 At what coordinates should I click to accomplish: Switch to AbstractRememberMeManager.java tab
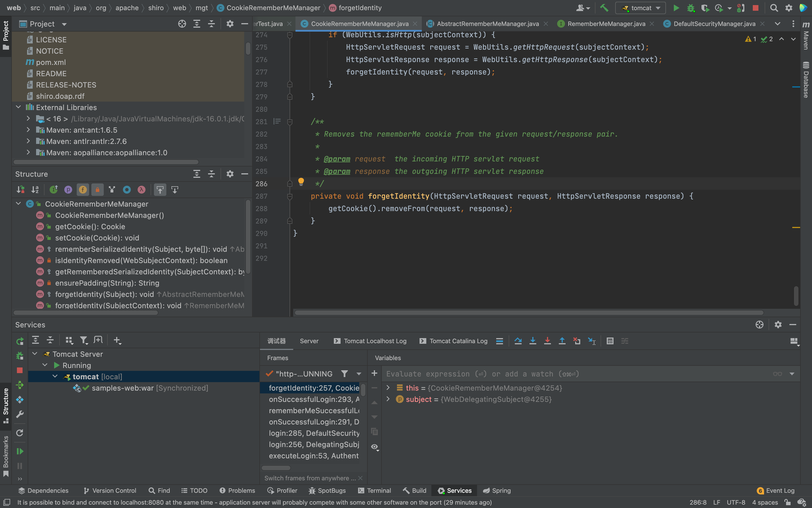[487, 23]
